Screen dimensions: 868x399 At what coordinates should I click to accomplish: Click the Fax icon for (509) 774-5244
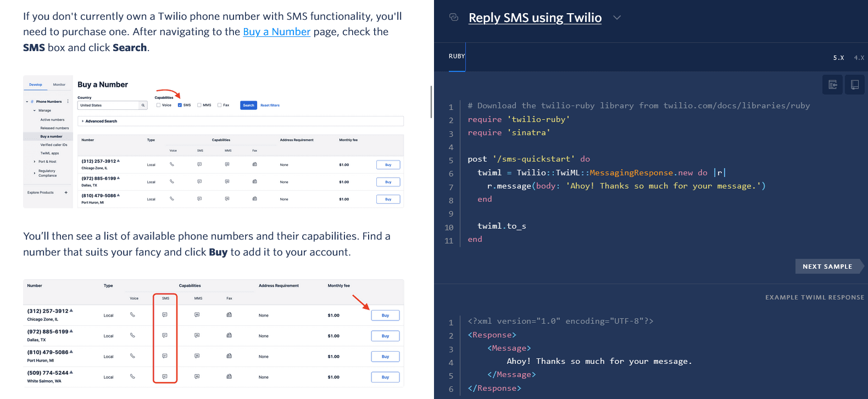[229, 376]
